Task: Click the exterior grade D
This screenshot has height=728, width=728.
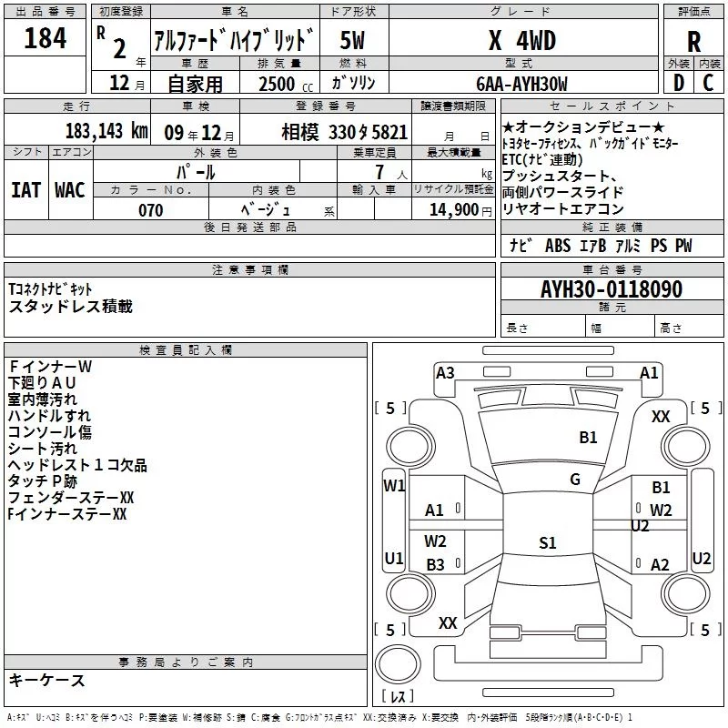Action: point(679,83)
